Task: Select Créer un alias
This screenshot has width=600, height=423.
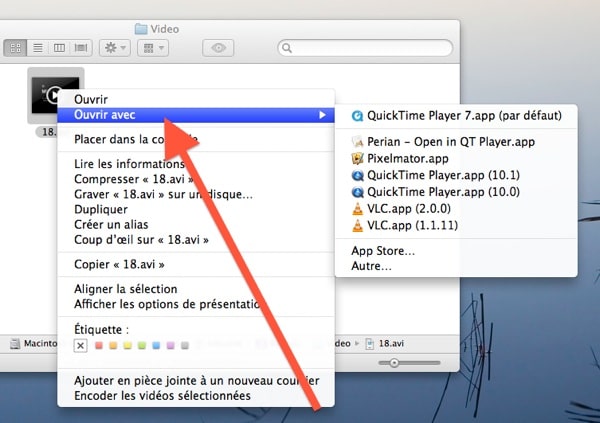Action: (x=196, y=224)
